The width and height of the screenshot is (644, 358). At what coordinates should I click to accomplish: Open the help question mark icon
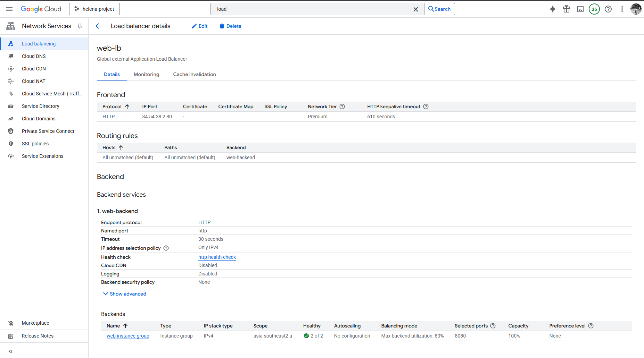[608, 9]
